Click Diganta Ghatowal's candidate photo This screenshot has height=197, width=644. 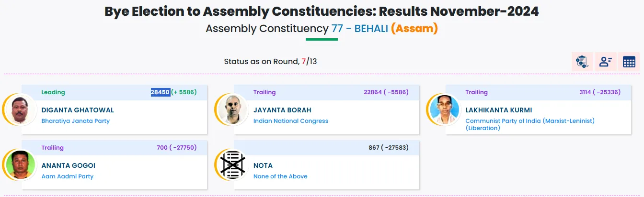click(21, 110)
